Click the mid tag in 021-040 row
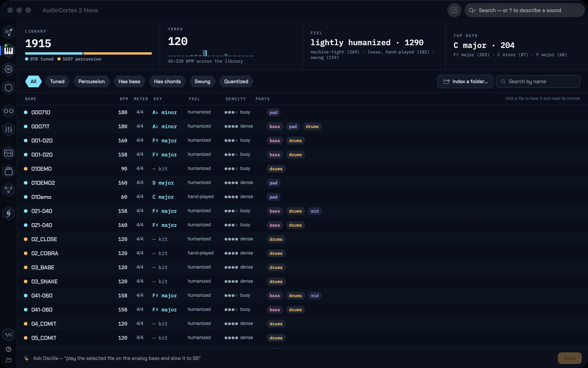 [x=315, y=211]
